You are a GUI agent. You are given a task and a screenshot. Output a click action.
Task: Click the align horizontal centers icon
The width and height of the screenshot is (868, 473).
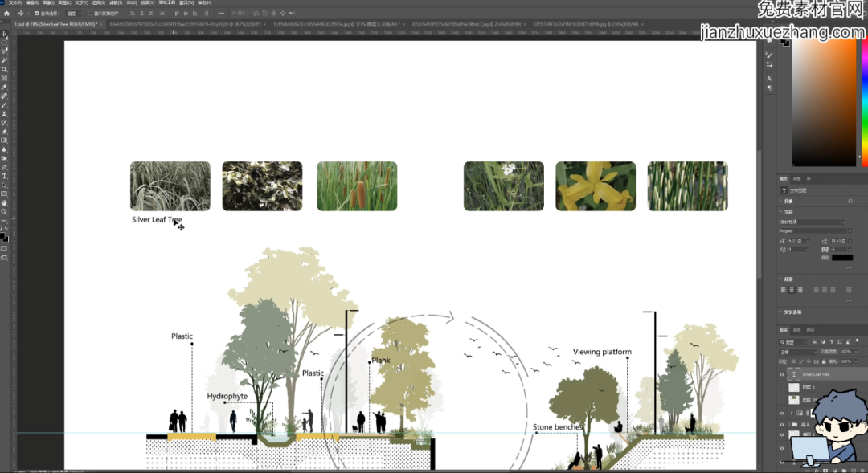tap(141, 14)
